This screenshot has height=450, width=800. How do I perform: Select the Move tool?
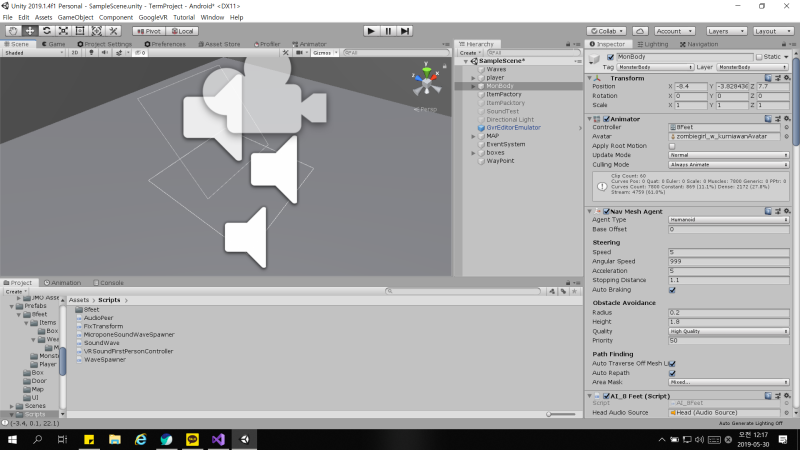(x=30, y=31)
